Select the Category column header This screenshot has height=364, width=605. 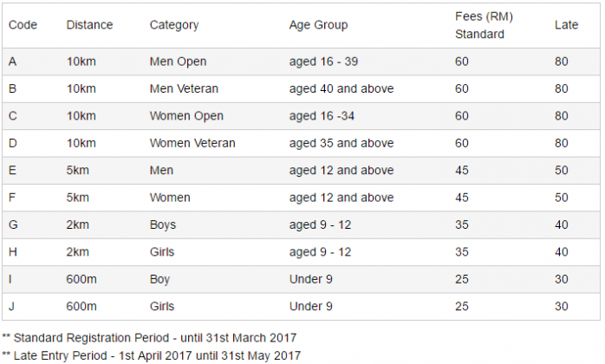click(x=174, y=25)
